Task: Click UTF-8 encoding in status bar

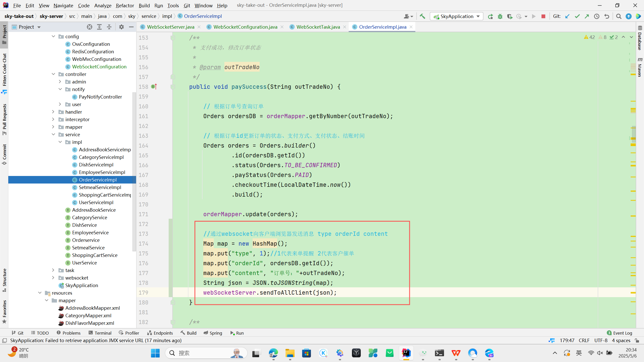Action: [601, 340]
